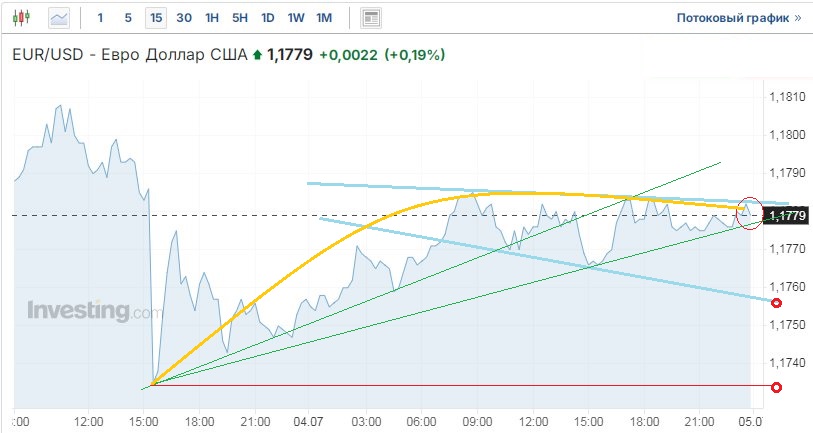Set interval to 1D
This screenshot has height=433, width=813.
click(x=268, y=18)
